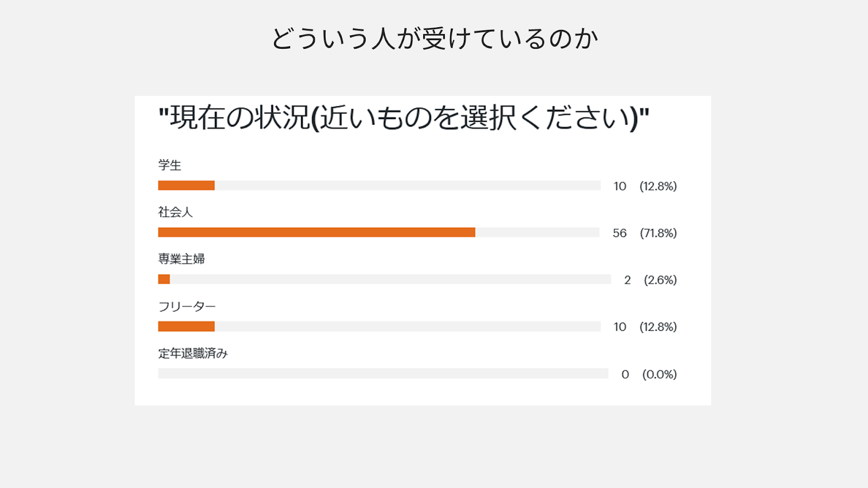Click the empty 定年退職済み bar track

click(x=383, y=374)
